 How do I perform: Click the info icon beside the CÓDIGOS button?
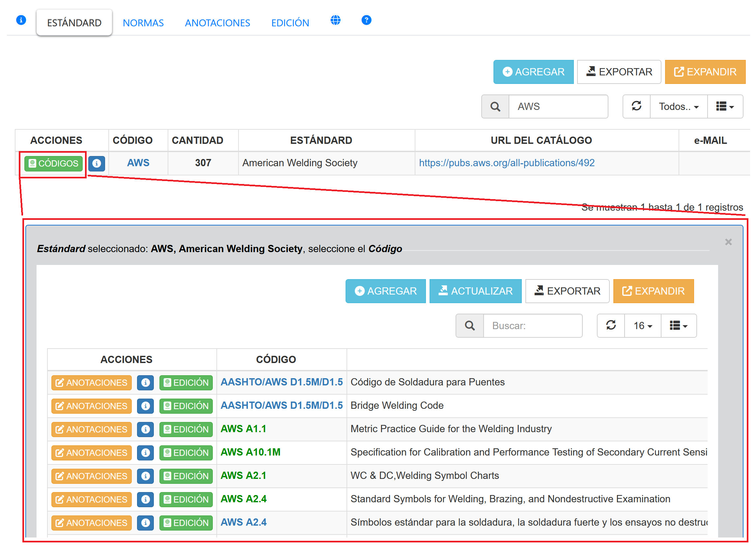pos(97,163)
